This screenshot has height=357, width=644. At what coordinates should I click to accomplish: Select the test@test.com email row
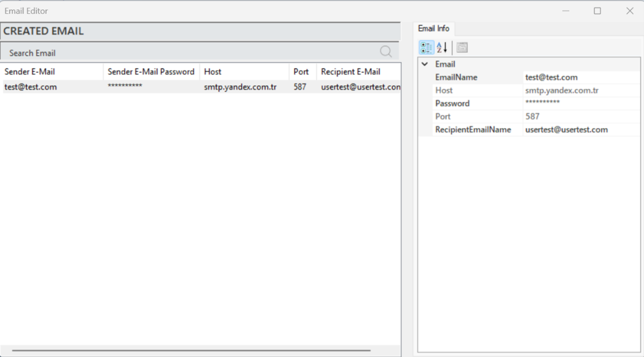tap(200, 87)
